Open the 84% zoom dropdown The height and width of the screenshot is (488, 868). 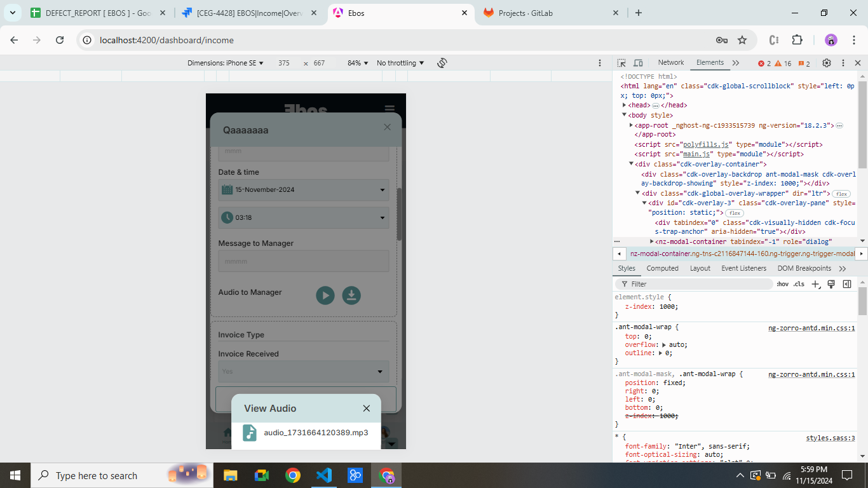(357, 63)
